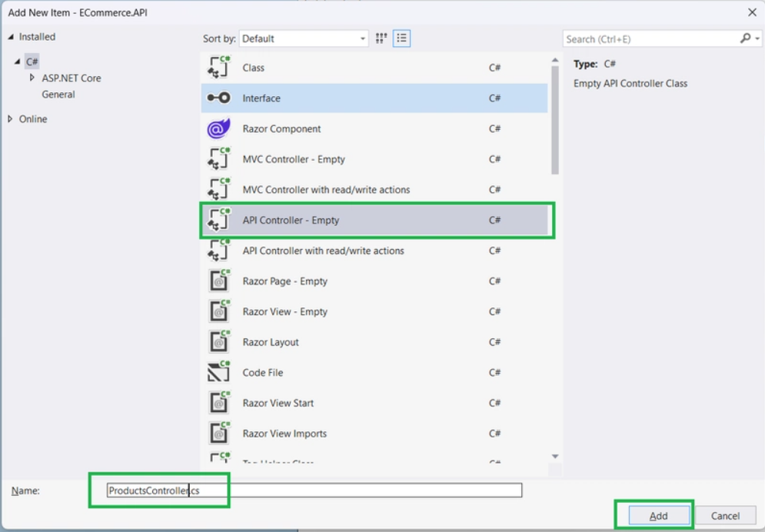Click "MVC Controller - Empty" text

click(294, 159)
